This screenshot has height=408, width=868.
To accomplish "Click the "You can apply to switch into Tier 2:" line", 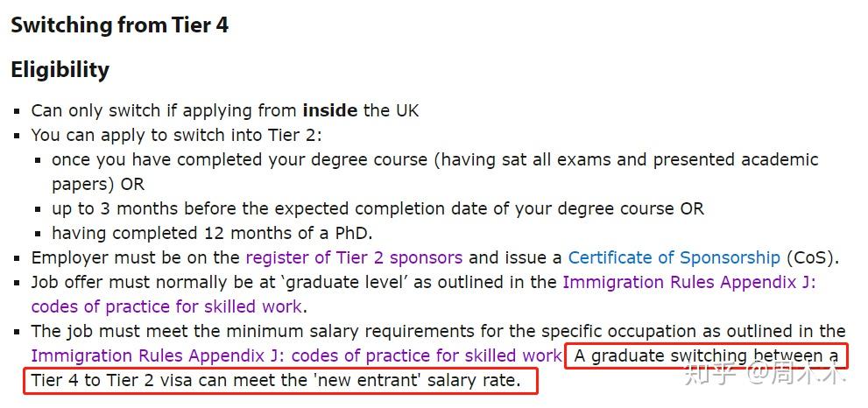I will pos(177,136).
